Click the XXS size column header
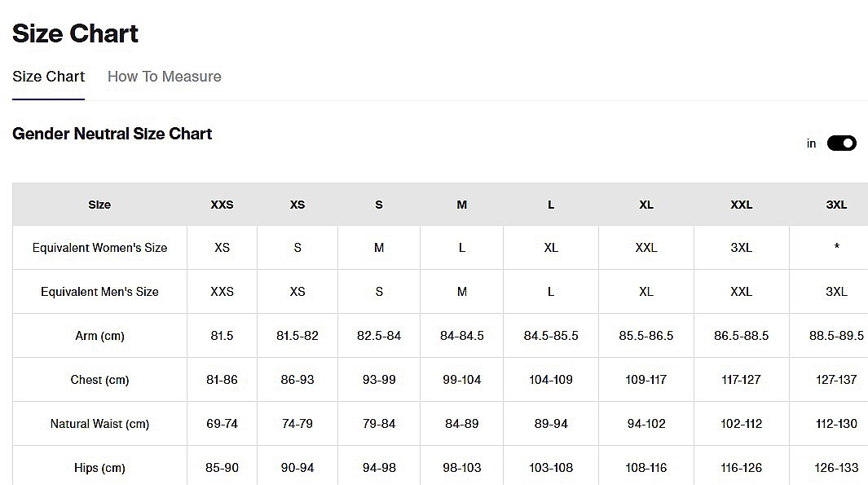Screen dimensions: 868x485 [222, 205]
